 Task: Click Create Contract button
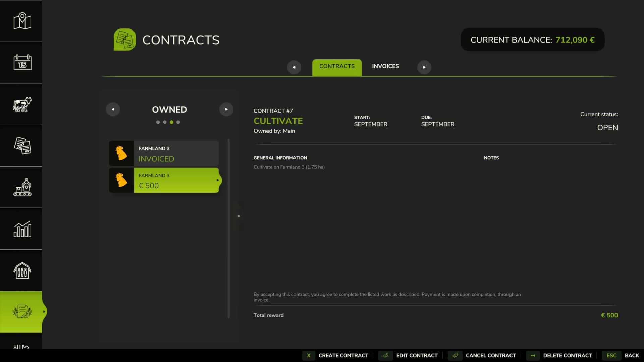coord(343,355)
